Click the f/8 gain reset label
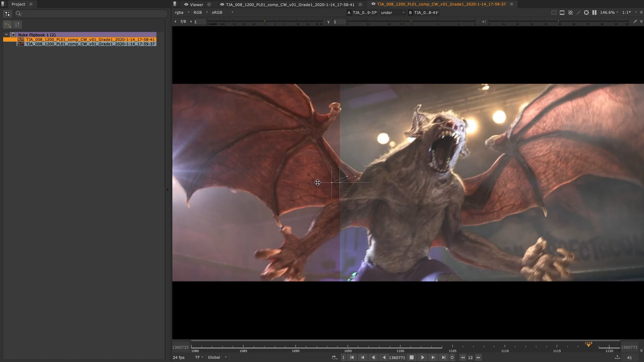Viewport: 644px width, 362px height. (183, 22)
